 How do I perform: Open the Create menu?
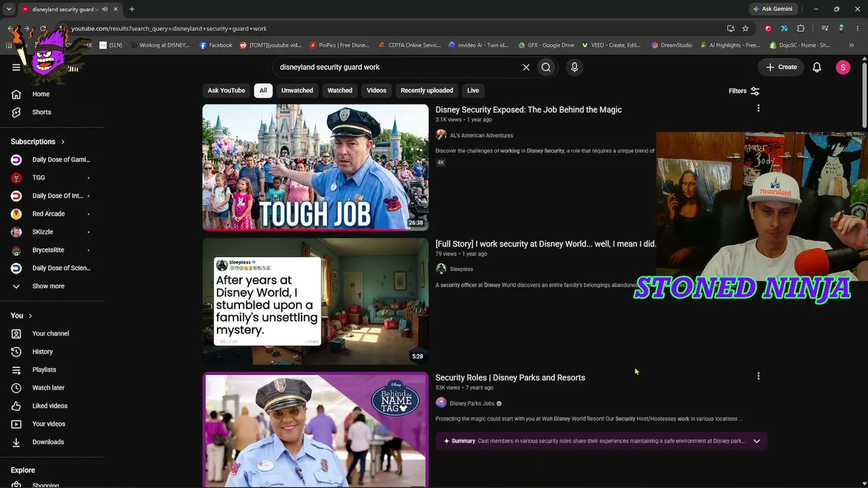[781, 67]
